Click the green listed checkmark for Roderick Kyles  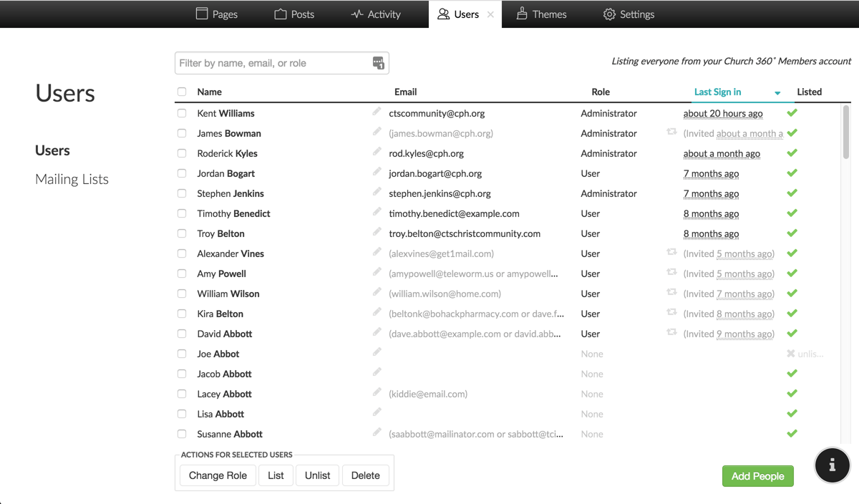pos(792,152)
